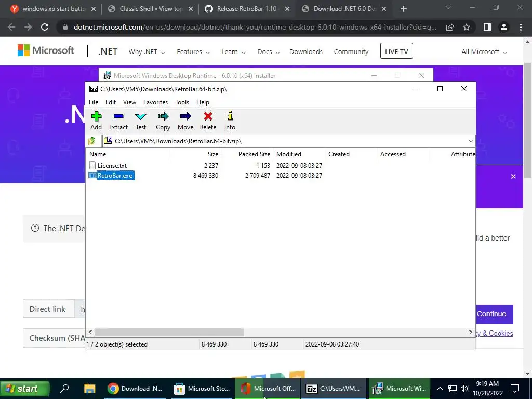Click the Chrome forward button
Screen dimensions: 532x399
28,27
